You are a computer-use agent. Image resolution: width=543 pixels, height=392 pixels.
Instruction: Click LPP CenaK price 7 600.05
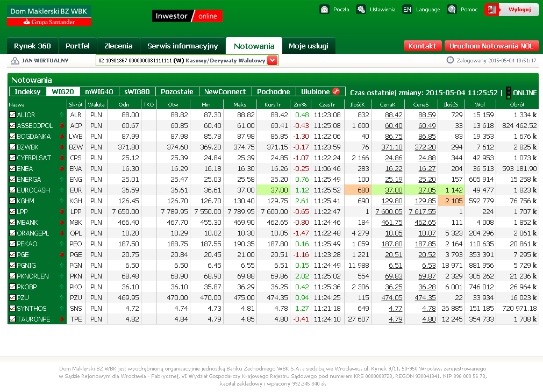click(x=389, y=211)
